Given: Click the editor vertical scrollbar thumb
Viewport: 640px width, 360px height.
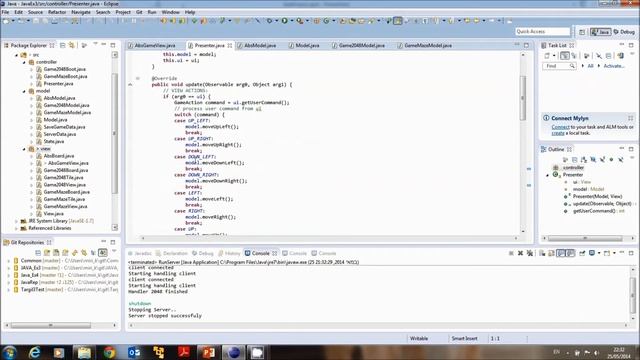Looking at the screenshot, I should (523, 98).
